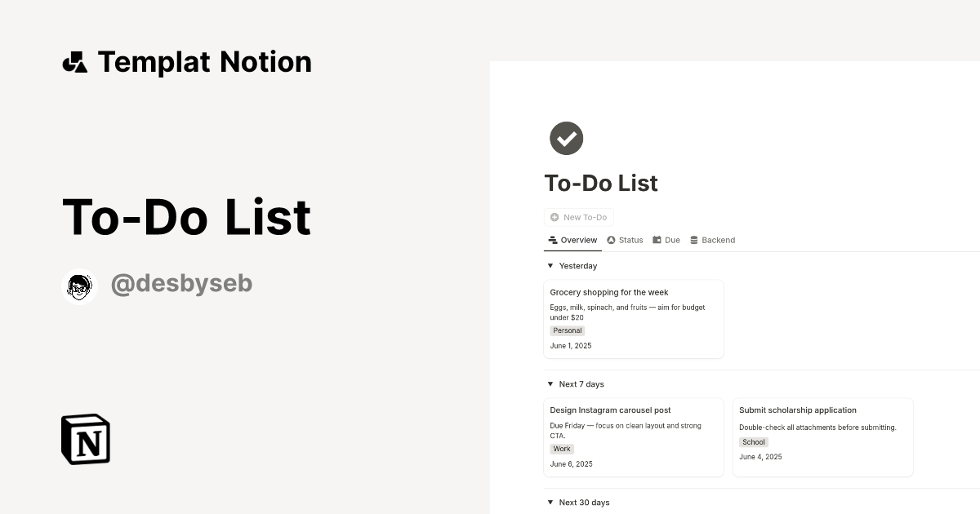The image size is (980, 514).
Task: Click the checkmark page icon above To-Do List
Action: (x=566, y=138)
